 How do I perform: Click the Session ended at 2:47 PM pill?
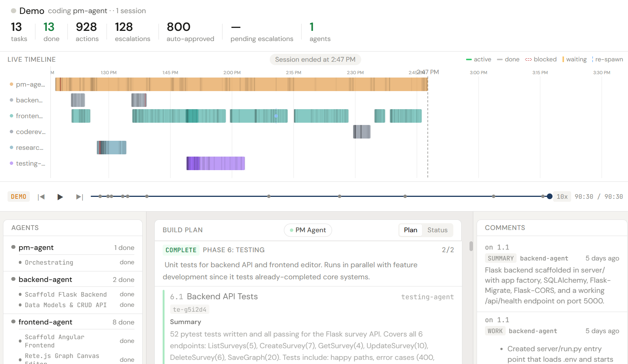click(315, 59)
